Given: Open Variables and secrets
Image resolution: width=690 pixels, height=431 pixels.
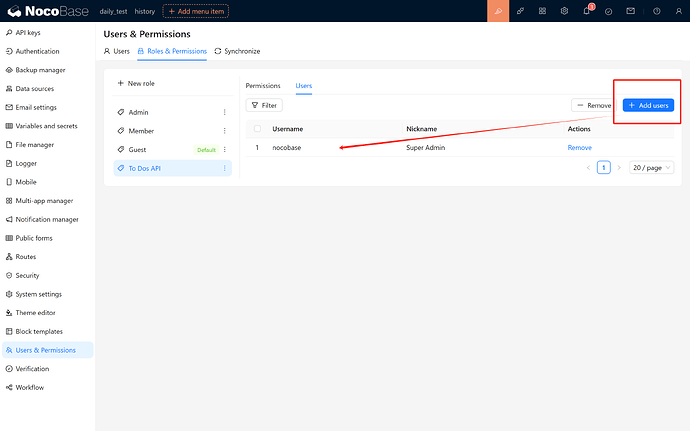Looking at the screenshot, I should coord(48,126).
